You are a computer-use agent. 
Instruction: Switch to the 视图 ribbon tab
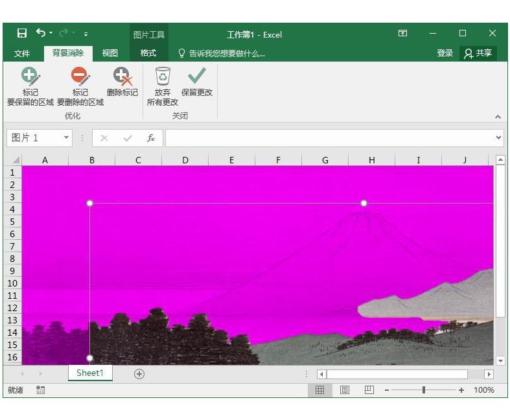[110, 53]
